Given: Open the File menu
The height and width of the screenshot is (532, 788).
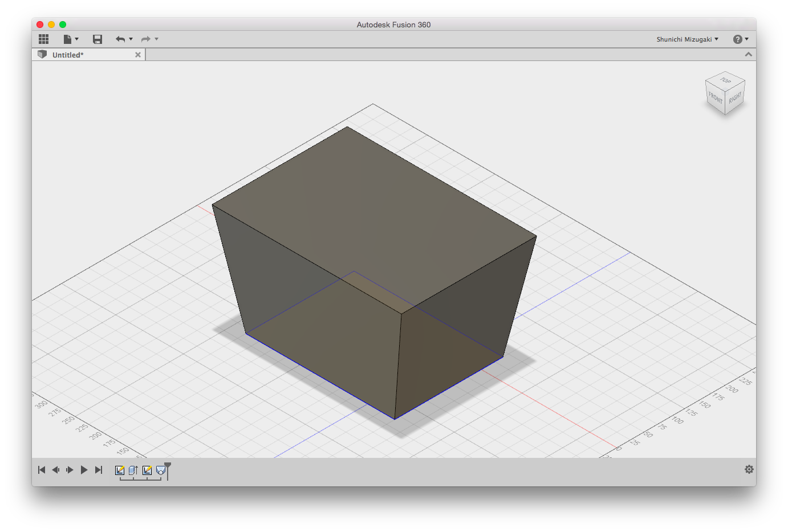Looking at the screenshot, I should [x=71, y=39].
